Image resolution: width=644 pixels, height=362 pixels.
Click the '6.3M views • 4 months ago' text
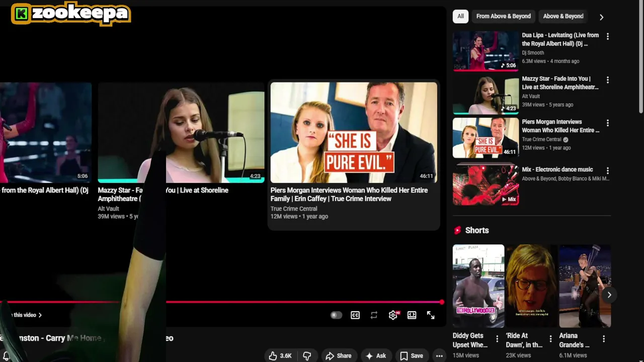pos(550,61)
